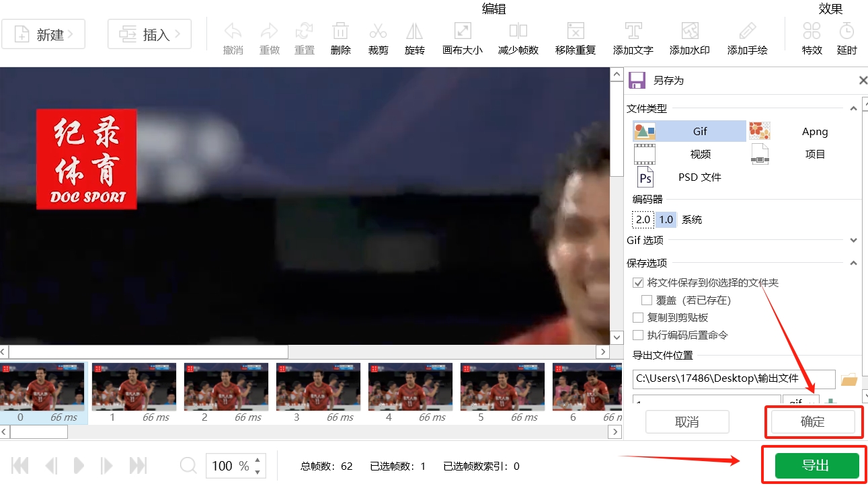This screenshot has height=490, width=868.
Task: Delete frames with the 删除 icon
Action: point(341,31)
